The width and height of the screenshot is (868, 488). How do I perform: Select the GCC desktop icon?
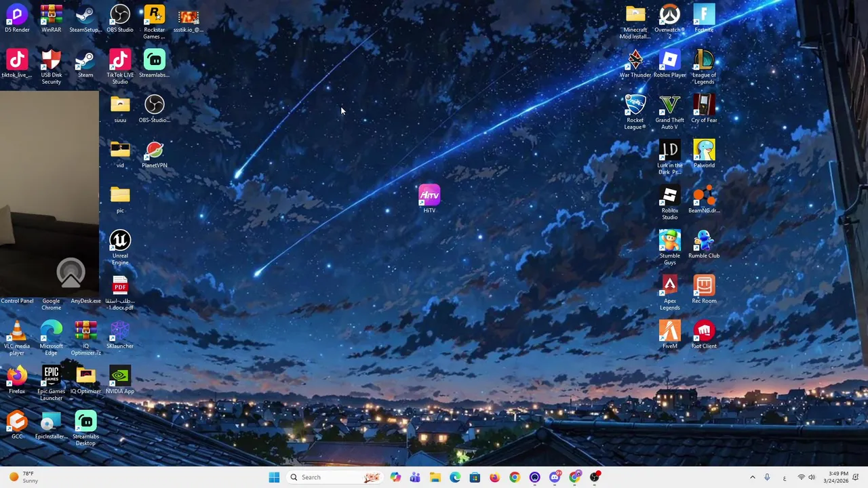(17, 426)
